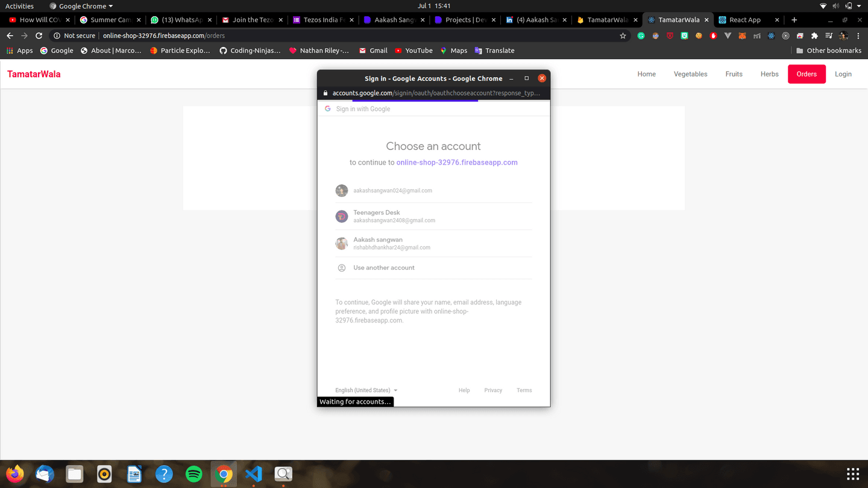Switch to the WhatsApp tab

(x=182, y=20)
